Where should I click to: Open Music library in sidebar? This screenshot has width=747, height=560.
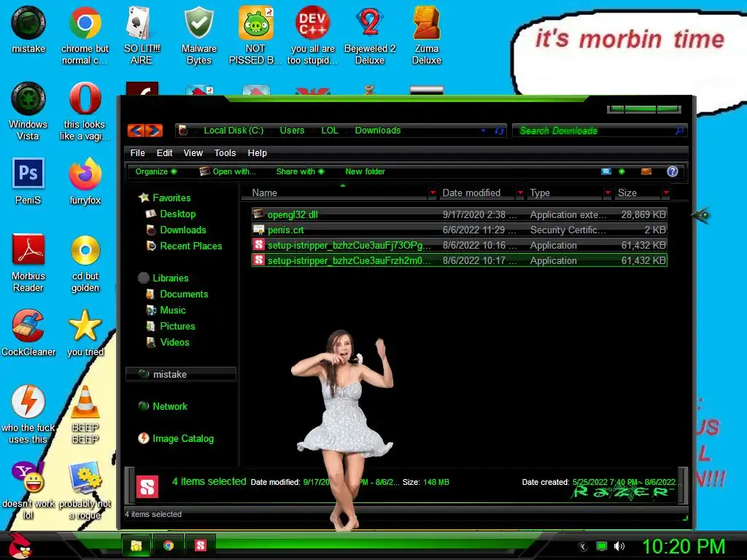(166, 311)
